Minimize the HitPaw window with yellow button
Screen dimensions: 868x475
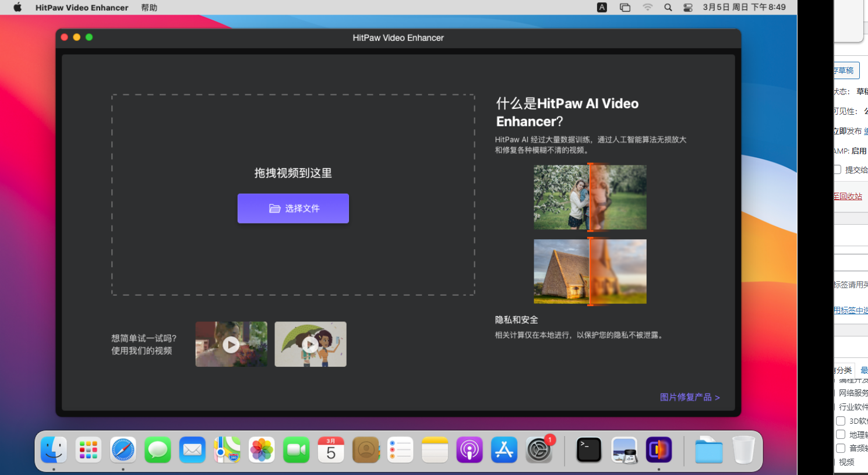coord(76,37)
